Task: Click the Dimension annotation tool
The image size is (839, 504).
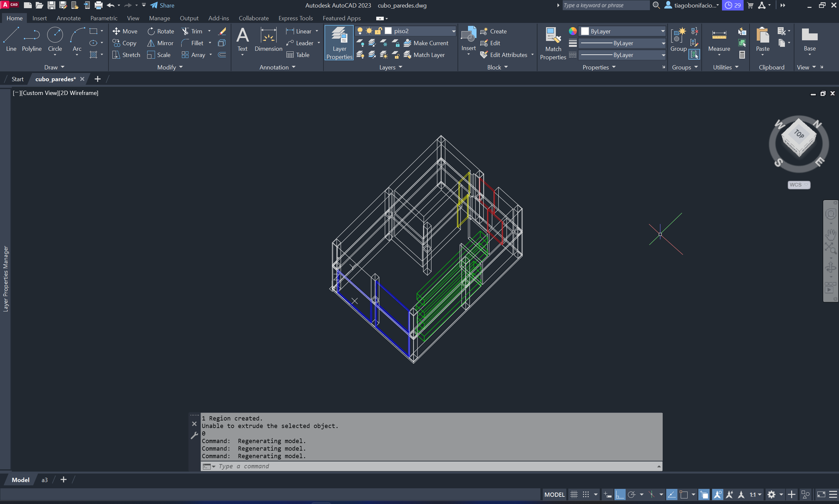Action: (x=268, y=39)
